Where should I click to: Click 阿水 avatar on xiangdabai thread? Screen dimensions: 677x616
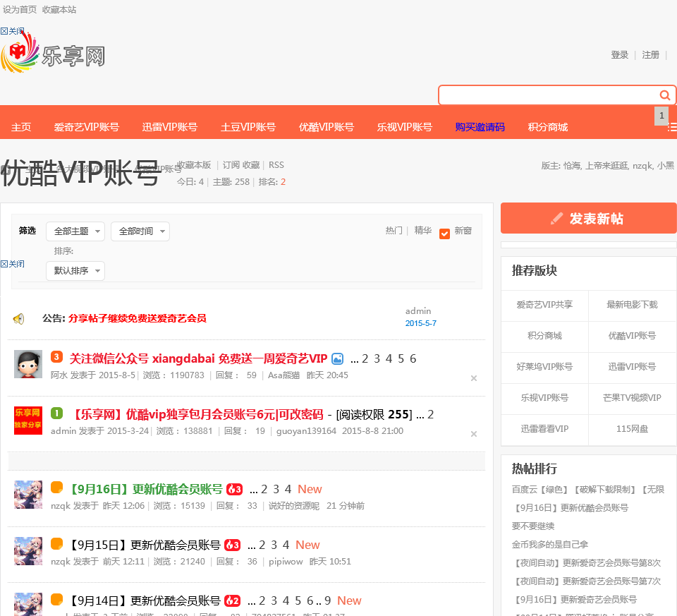click(x=28, y=364)
